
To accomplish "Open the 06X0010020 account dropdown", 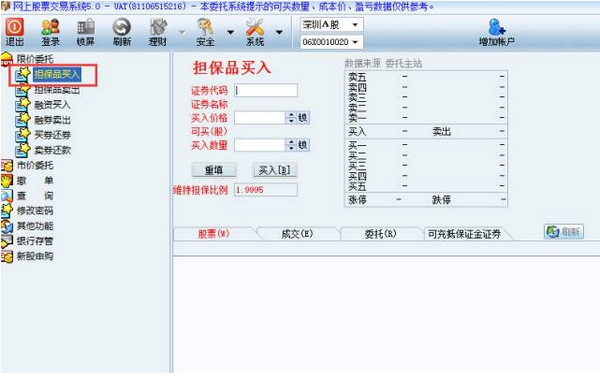I will click(331, 42).
